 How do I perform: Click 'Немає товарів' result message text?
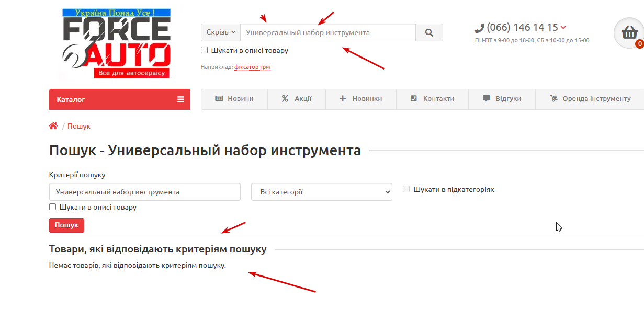138,266
